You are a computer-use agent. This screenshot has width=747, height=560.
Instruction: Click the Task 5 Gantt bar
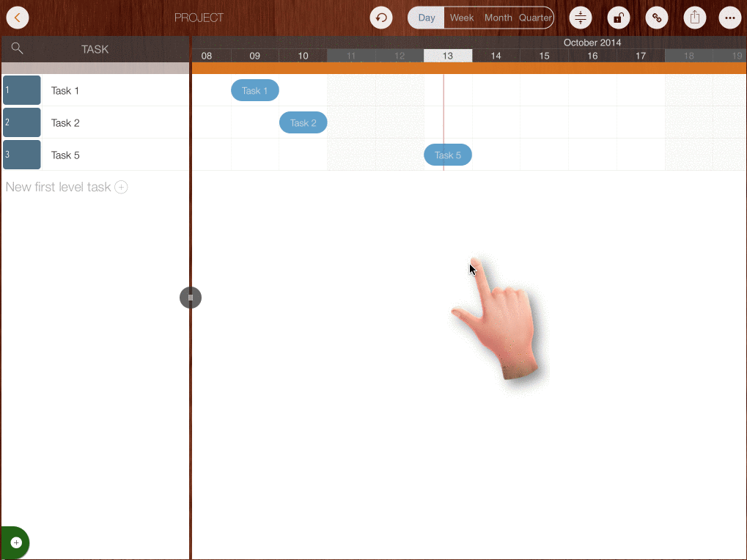pos(448,155)
